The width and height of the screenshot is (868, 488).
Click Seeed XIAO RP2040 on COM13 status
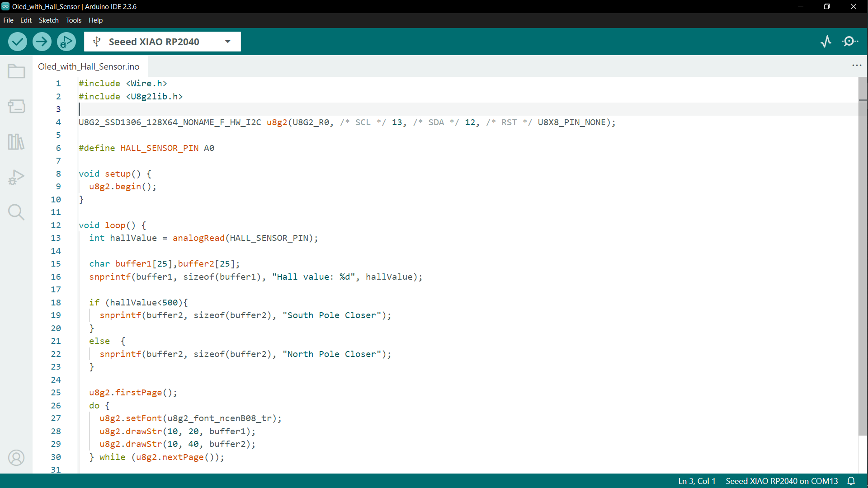[x=782, y=481]
